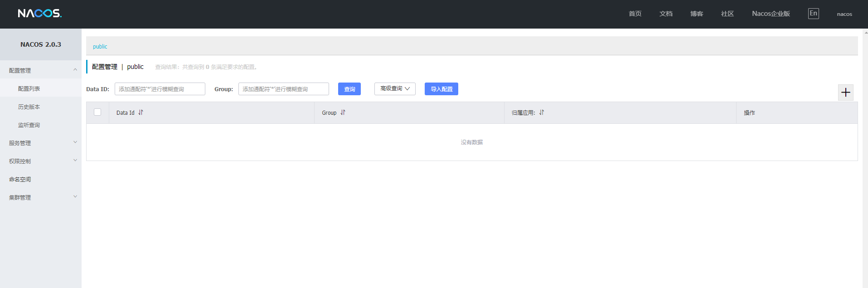
Task: Sort table by Group column icon
Action: 343,112
